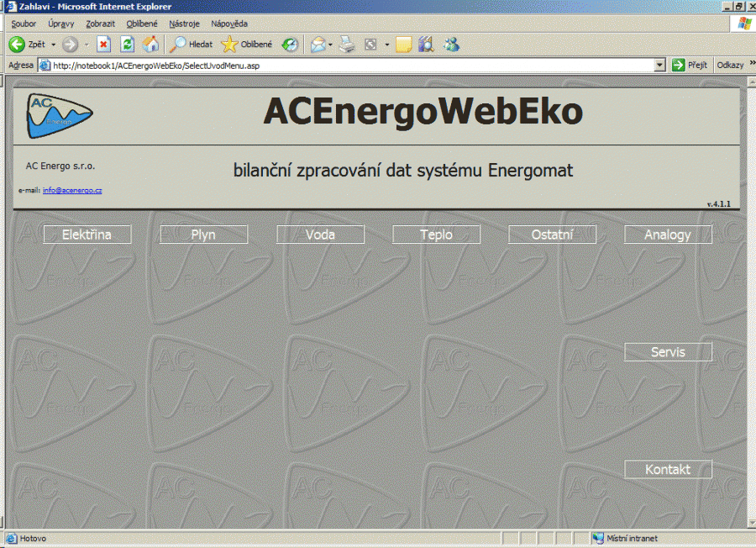The image size is (756, 548).
Task: Click the bilanční zpracování dat subtitle
Action: pyautogui.click(x=403, y=171)
